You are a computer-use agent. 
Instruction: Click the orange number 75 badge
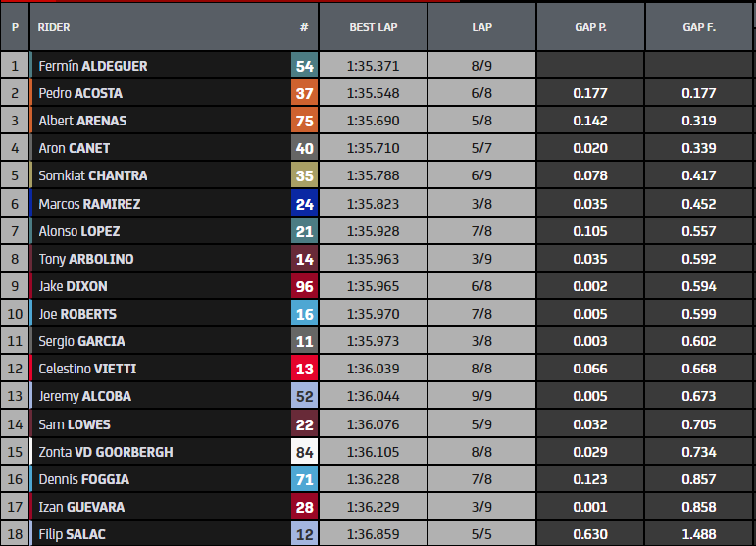pyautogui.click(x=304, y=121)
